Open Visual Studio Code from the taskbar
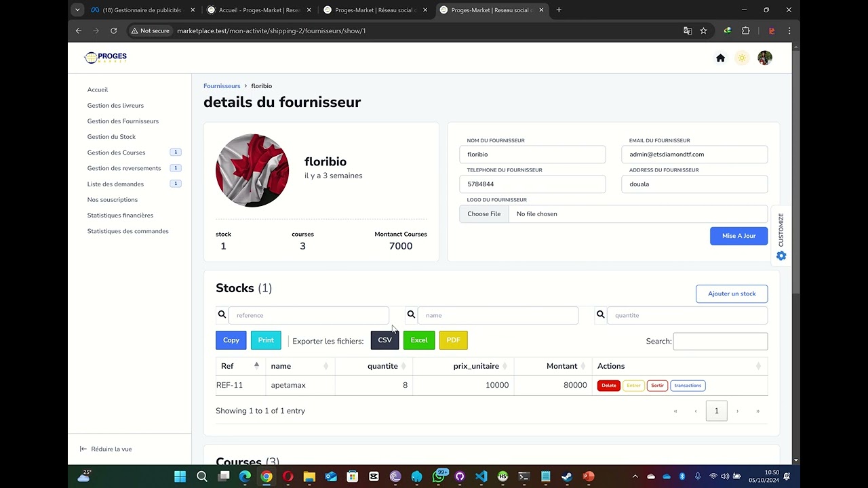 (x=481, y=476)
